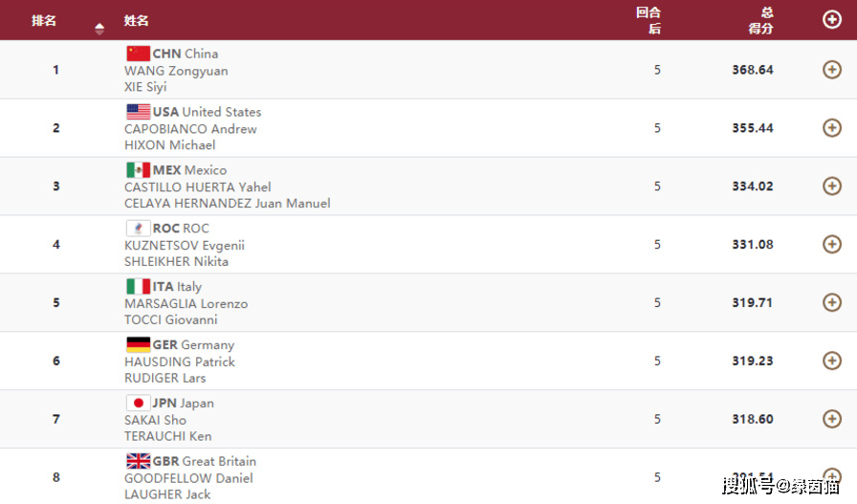
Task: Click the Italy flag icon
Action: (138, 287)
